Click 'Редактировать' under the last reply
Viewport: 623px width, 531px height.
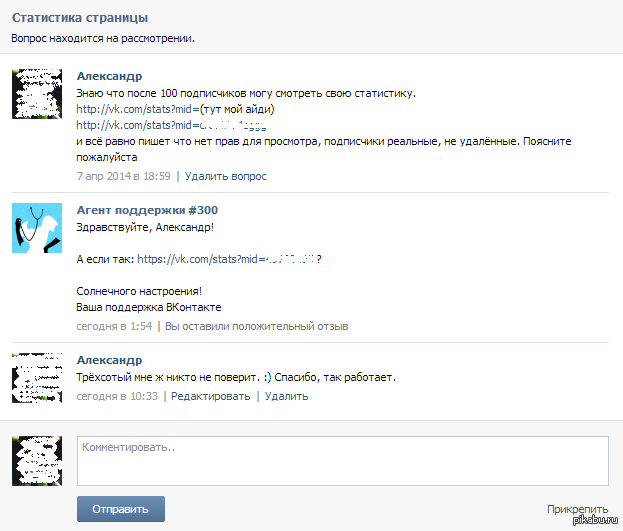[x=210, y=396]
